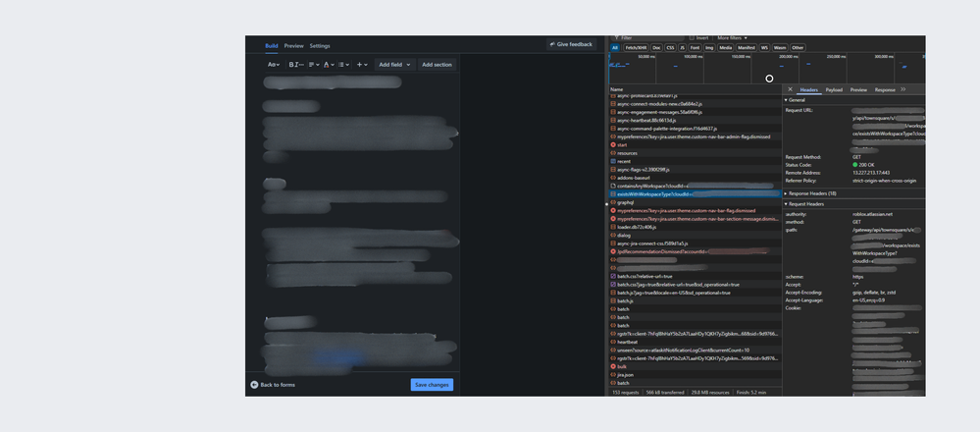The image size is (980, 432).
Task: Open the Response details tab
Action: tap(885, 90)
